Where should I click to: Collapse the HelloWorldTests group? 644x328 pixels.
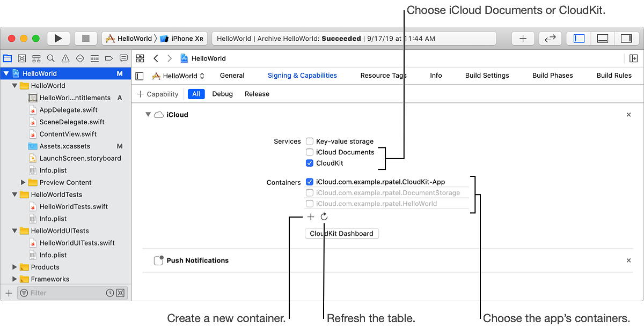(14, 195)
